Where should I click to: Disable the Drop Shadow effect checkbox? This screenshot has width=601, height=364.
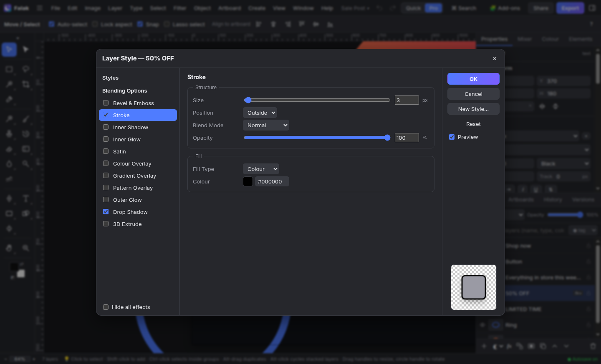106,212
